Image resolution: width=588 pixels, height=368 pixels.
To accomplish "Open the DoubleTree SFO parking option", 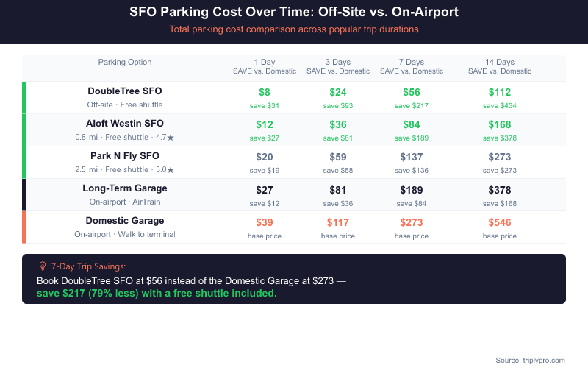I will [x=125, y=91].
